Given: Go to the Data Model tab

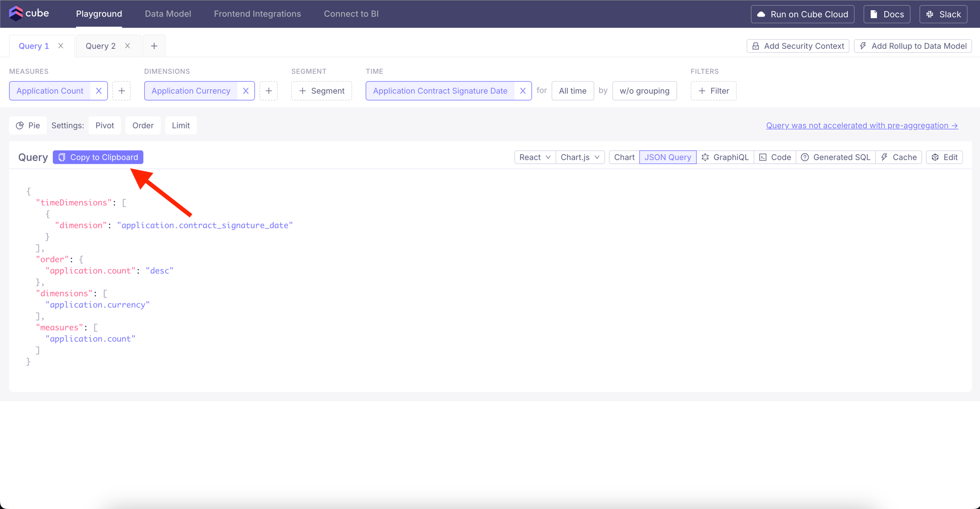Looking at the screenshot, I should (168, 14).
